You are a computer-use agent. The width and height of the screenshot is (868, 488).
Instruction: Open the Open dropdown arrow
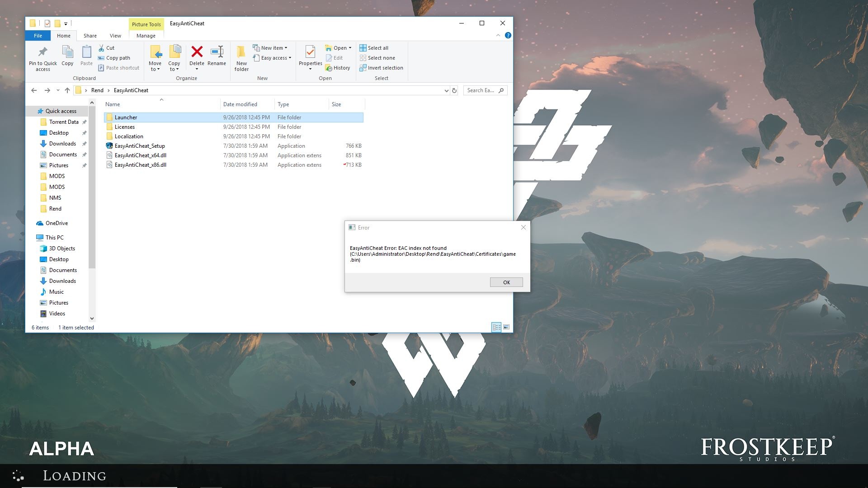coord(350,48)
